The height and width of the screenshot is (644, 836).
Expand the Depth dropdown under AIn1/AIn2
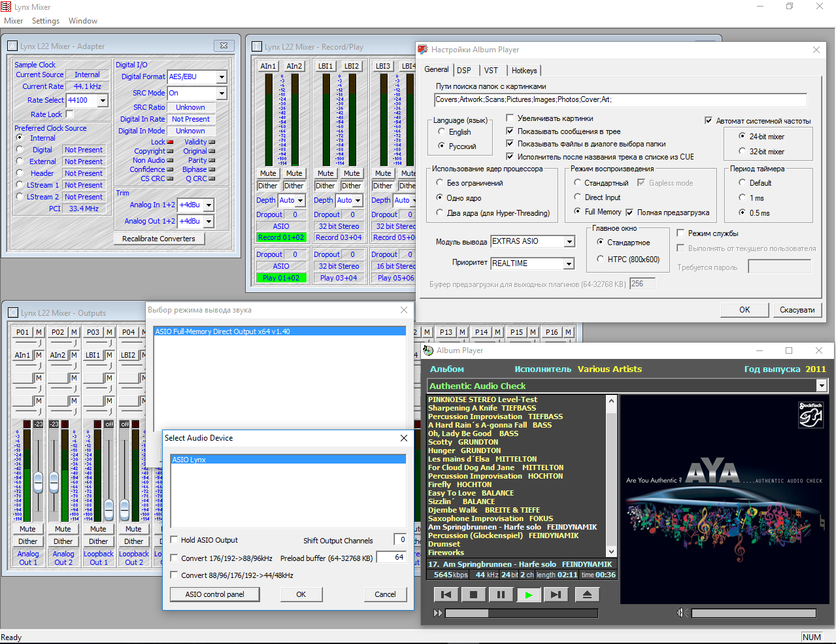(300, 201)
